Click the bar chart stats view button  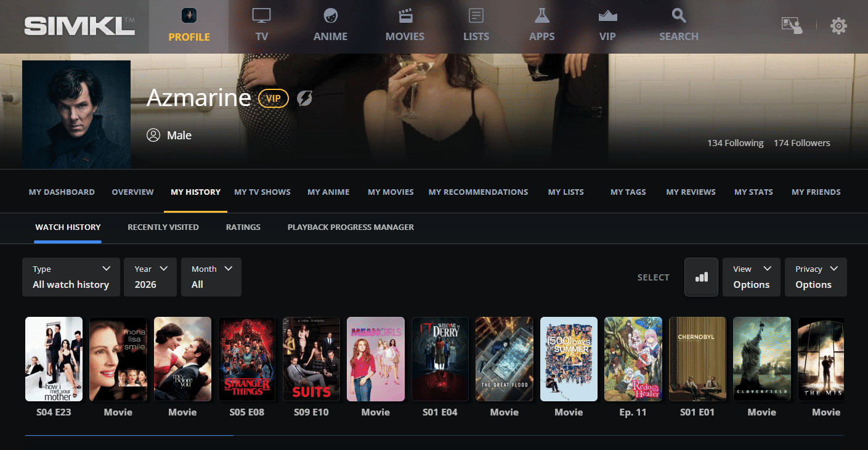tap(701, 277)
